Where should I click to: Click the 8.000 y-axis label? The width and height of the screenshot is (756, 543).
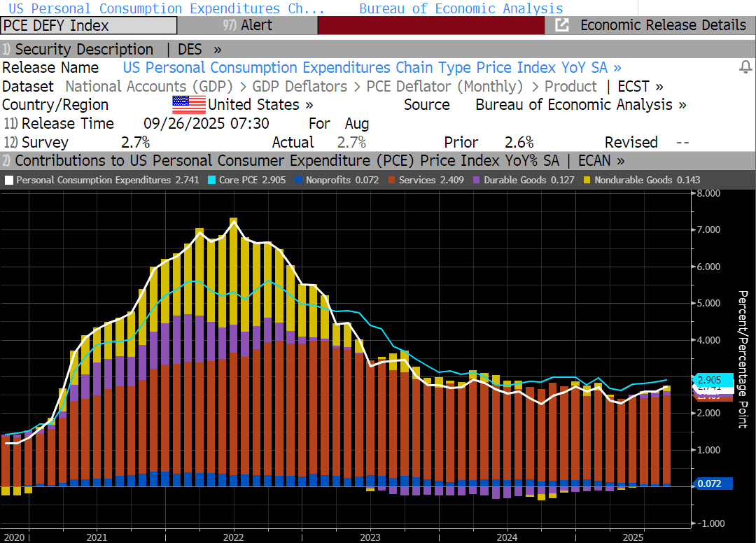pos(708,193)
